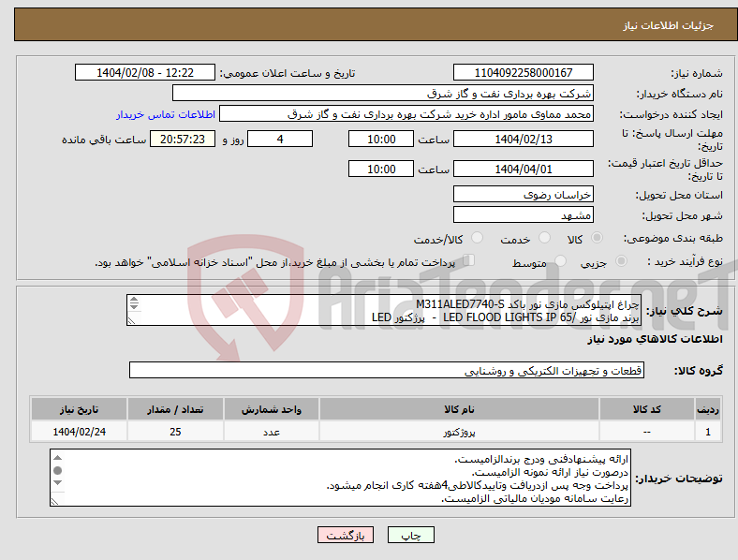Click the remaining time 20:57:23 field
The width and height of the screenshot is (738, 560).
pyautogui.click(x=183, y=139)
